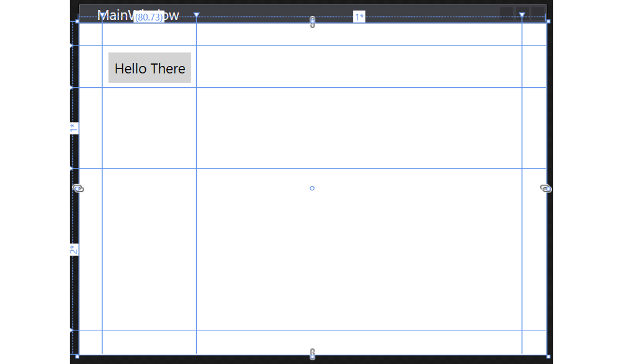The width and height of the screenshot is (623, 364).
Task: Toggle the right margin link icon
Action: [x=546, y=188]
